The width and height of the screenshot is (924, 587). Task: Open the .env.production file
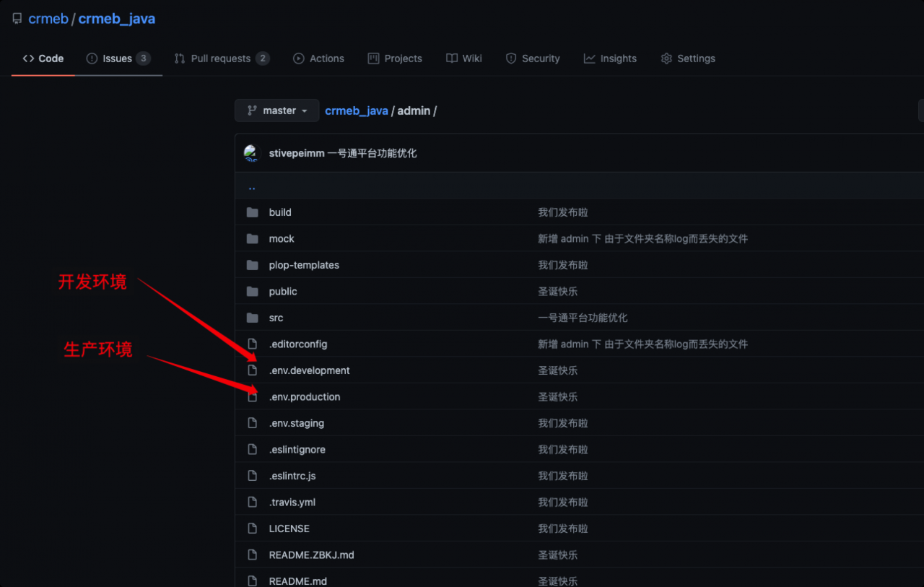coord(305,397)
